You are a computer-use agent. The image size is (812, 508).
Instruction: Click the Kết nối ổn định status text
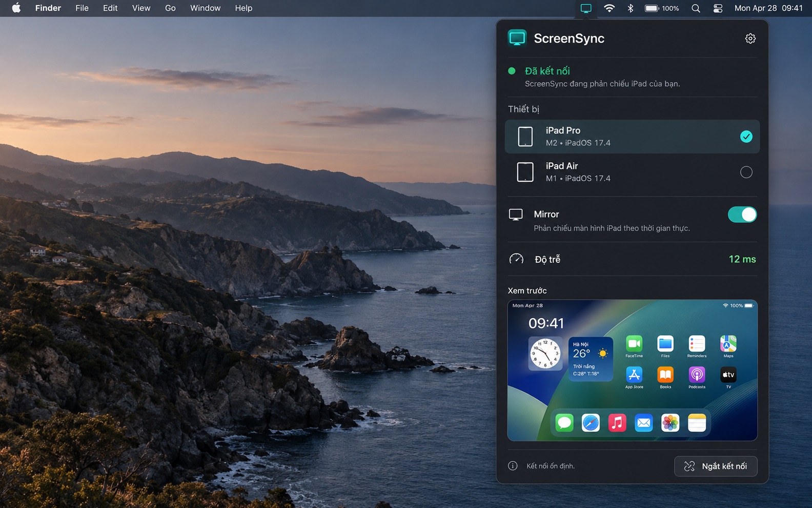(x=551, y=466)
